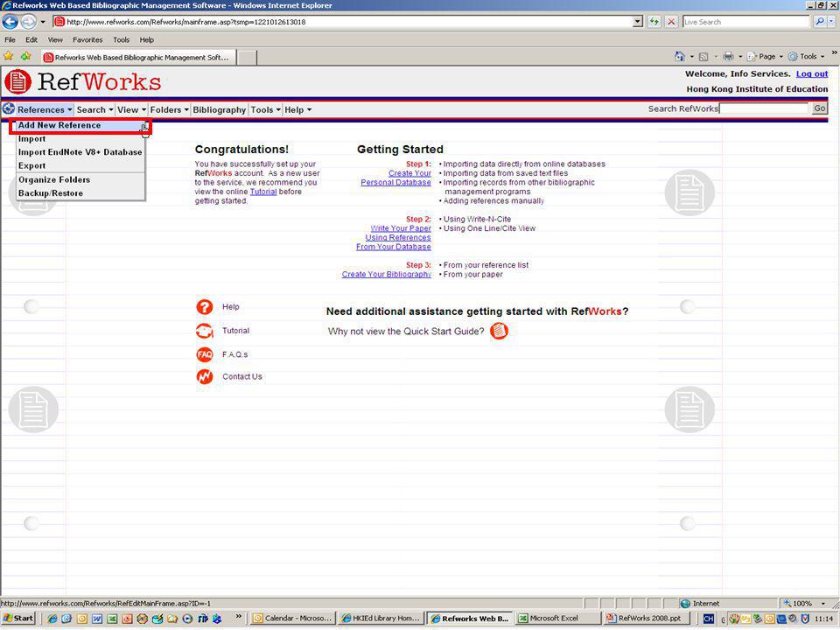Expand the address bar history dropdown
The width and height of the screenshot is (840, 630).
[x=638, y=22]
